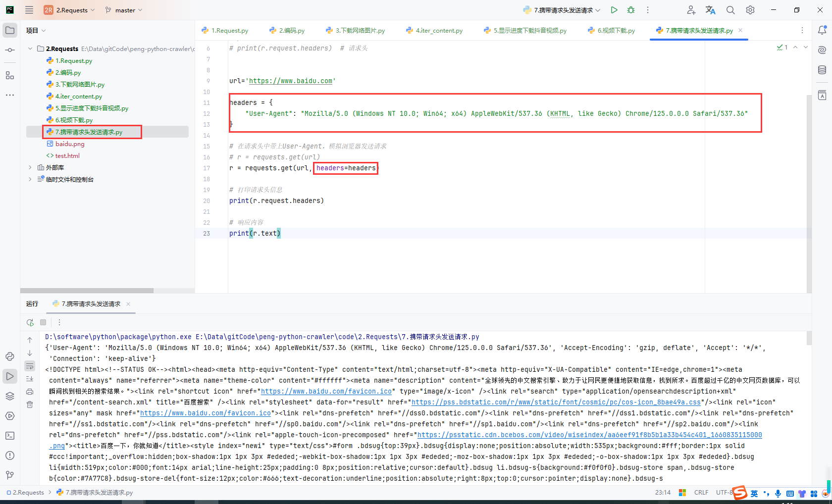Open the main hamburger menu
The image size is (832, 504).
[x=29, y=10]
